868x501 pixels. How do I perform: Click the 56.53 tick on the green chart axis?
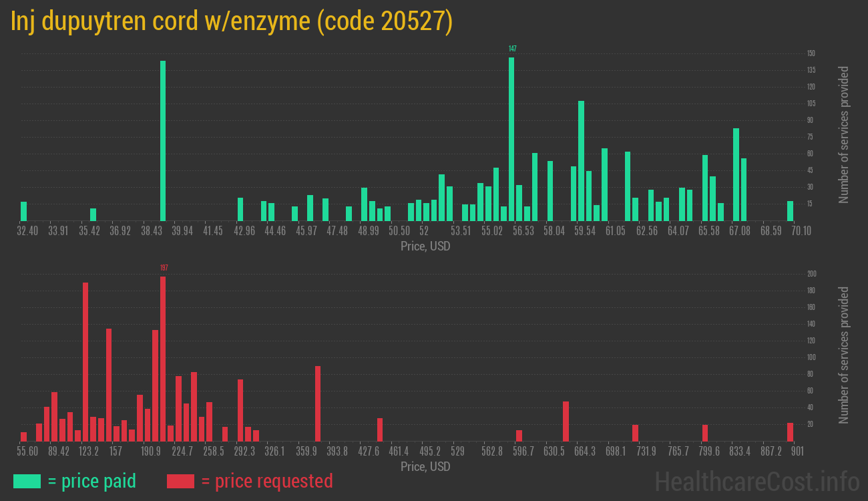tap(523, 231)
